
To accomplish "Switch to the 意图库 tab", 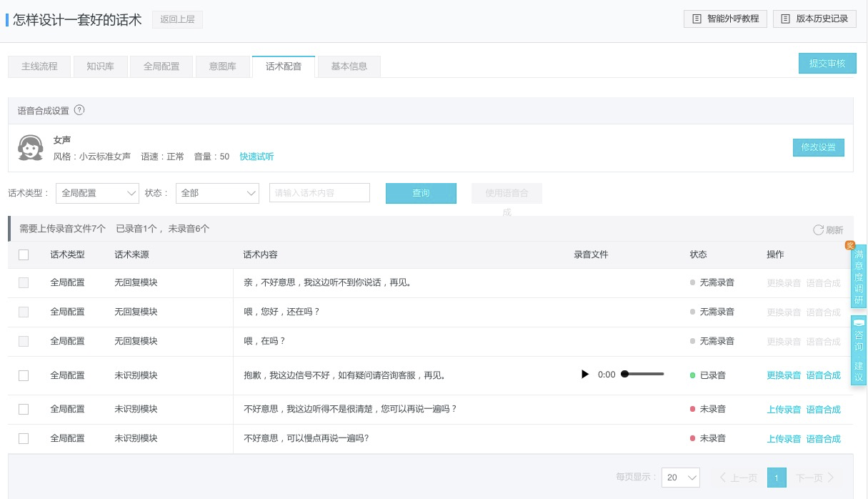I will pos(222,66).
